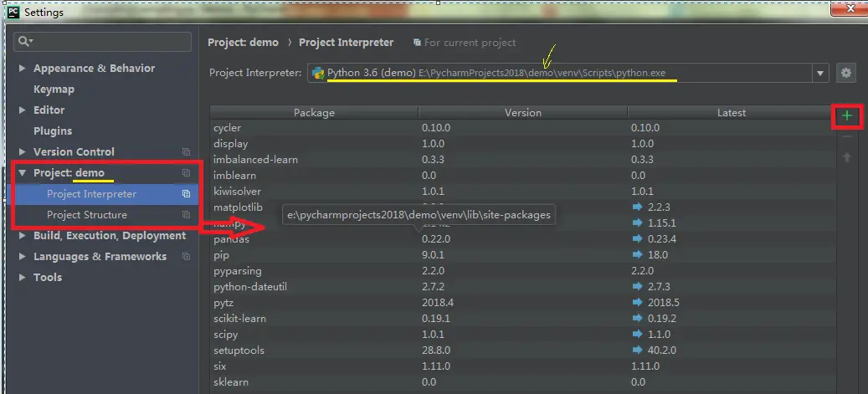Expand the Tools section

pos(22,277)
